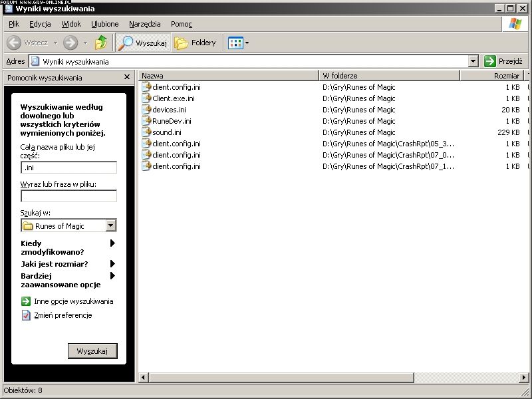Click the title bar window icon
This screenshot has width=532, height=399.
tap(9, 9)
